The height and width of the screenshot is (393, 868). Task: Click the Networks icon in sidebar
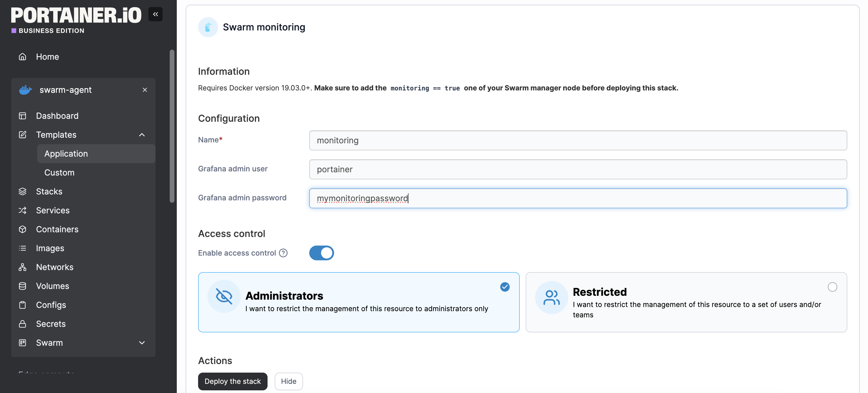point(22,267)
